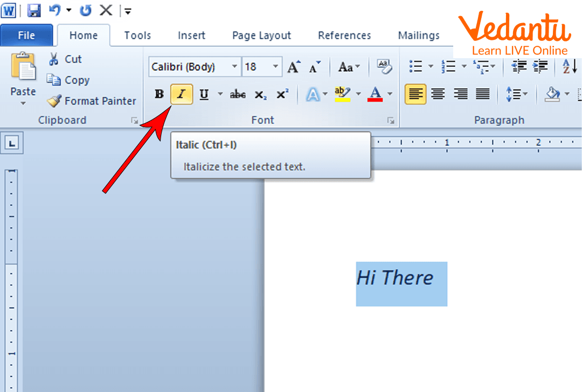
Task: Click the Copy button
Action: (x=68, y=80)
